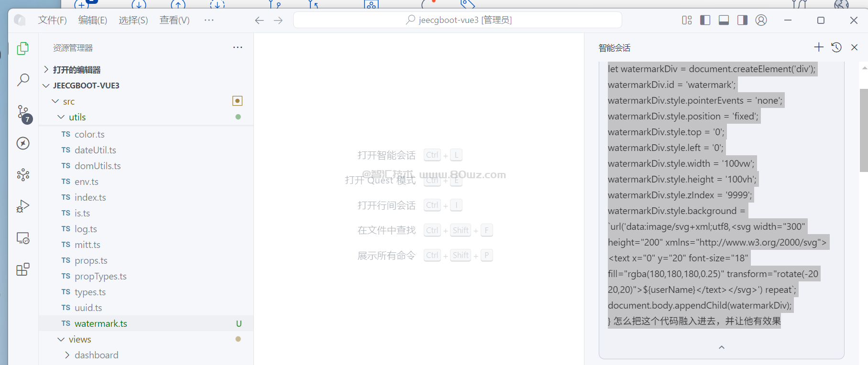Open the title bar overflow menu (...)
The width and height of the screenshot is (868, 365).
click(x=209, y=20)
